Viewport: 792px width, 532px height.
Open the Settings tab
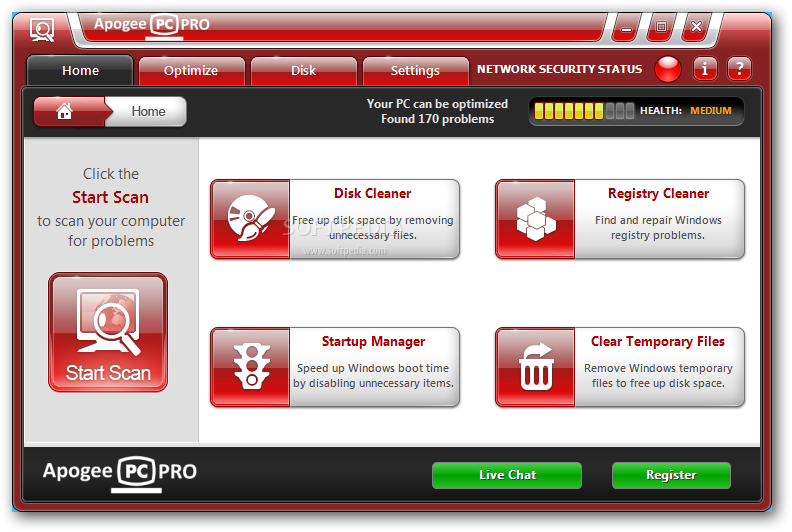[415, 70]
